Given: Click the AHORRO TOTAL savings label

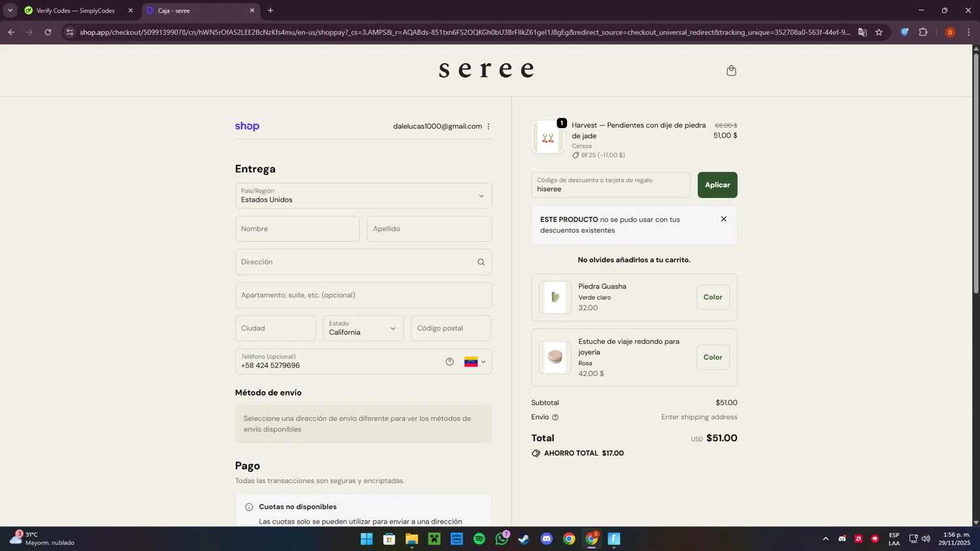Looking at the screenshot, I should pos(578,453).
